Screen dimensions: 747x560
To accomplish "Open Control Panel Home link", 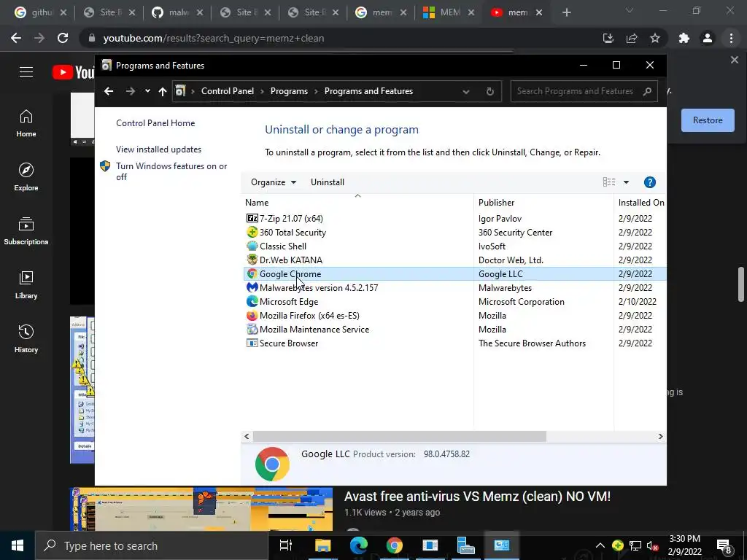I will (x=155, y=123).
